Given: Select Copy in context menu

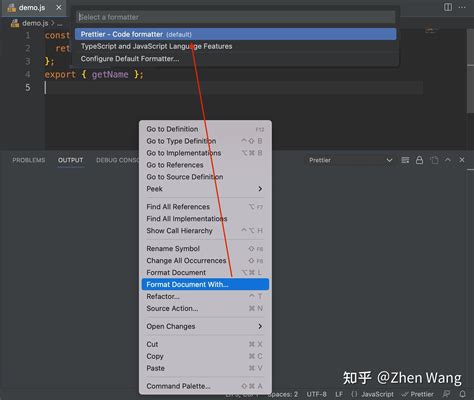Looking at the screenshot, I should [205, 356].
